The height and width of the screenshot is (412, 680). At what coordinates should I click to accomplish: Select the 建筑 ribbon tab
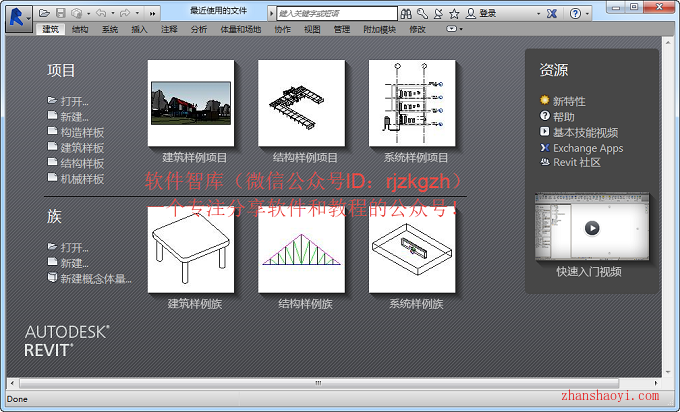[x=51, y=29]
